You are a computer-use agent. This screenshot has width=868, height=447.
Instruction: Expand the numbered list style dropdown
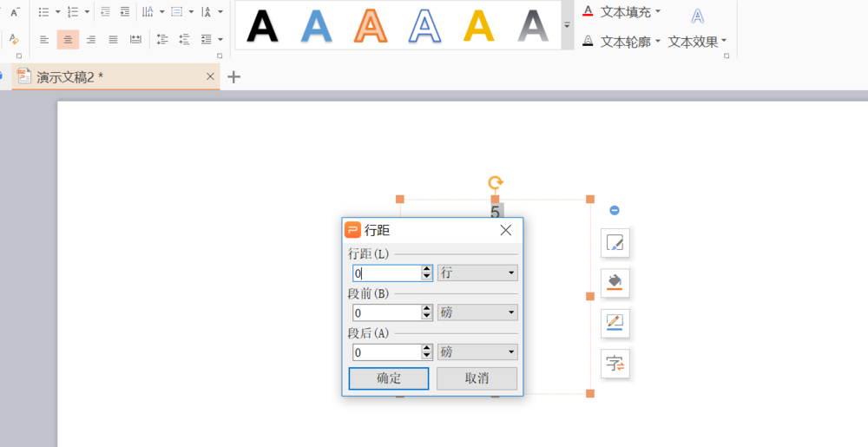point(87,11)
